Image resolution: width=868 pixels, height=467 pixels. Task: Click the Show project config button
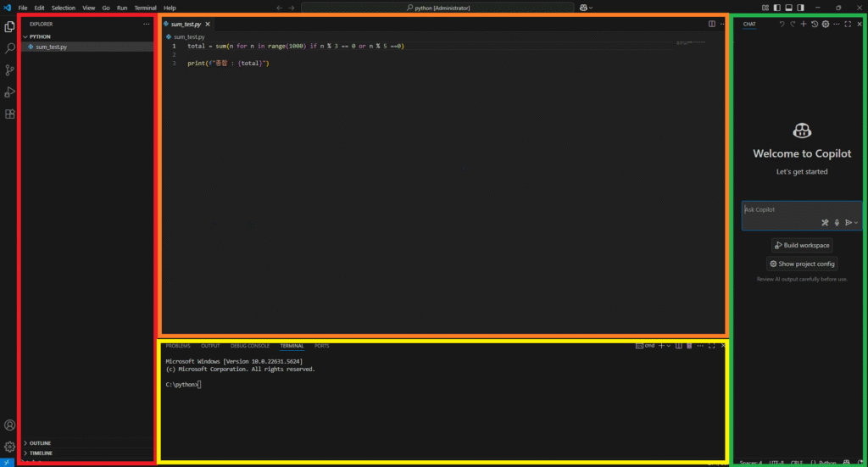click(x=802, y=264)
